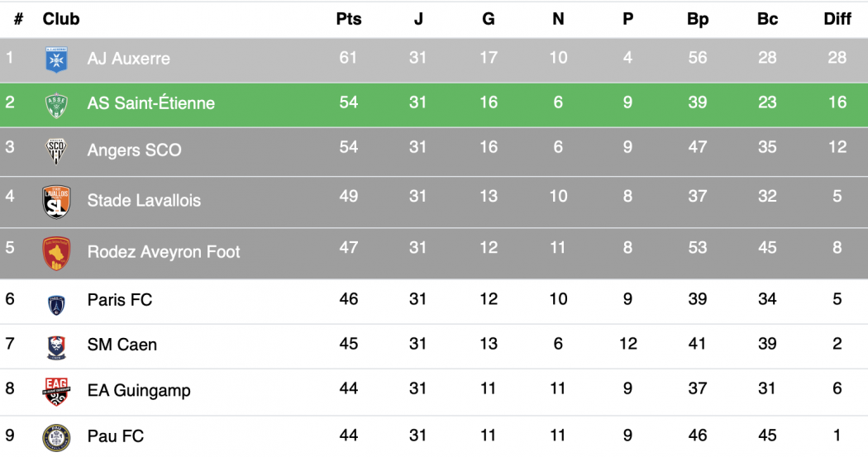This screenshot has width=868, height=457.
Task: Open the AJ Auxerre team name
Action: coord(129,59)
